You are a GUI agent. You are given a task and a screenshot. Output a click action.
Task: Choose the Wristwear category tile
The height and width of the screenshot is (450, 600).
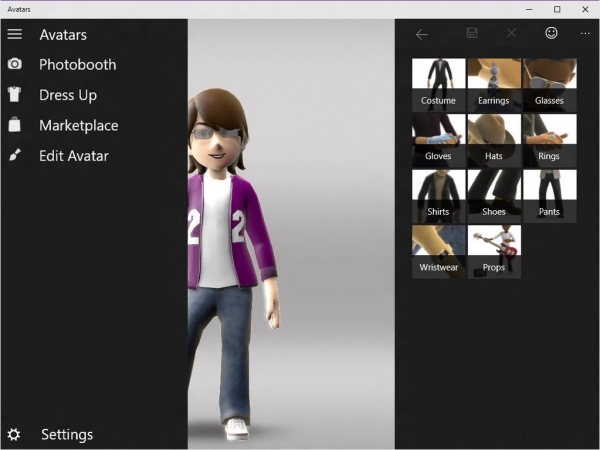(x=439, y=252)
